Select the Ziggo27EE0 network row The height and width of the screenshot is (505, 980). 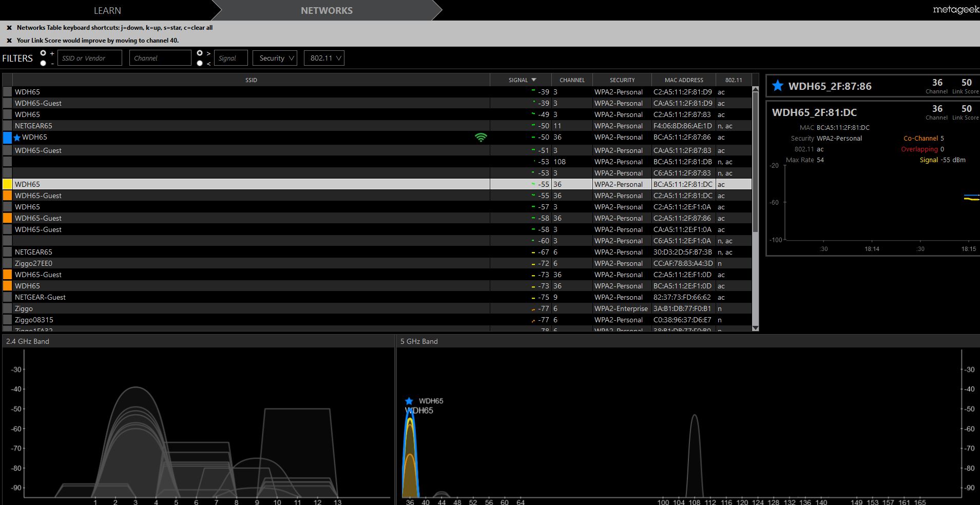[x=377, y=263]
